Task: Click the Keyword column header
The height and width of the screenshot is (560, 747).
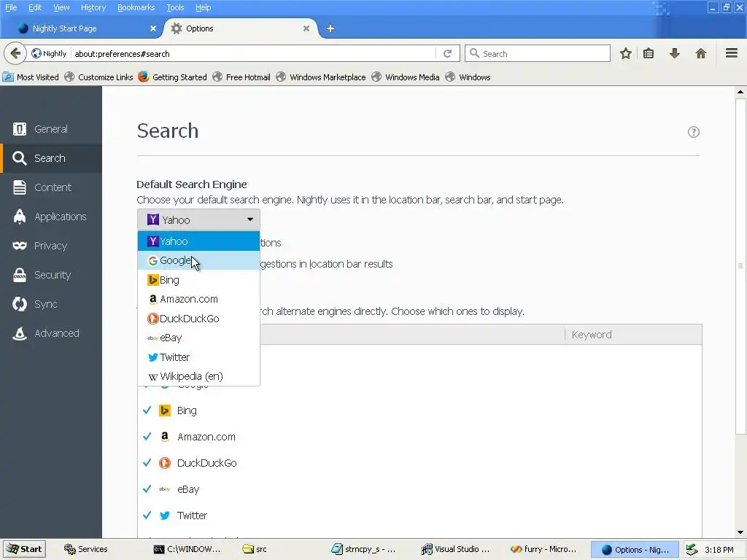Action: [633, 334]
